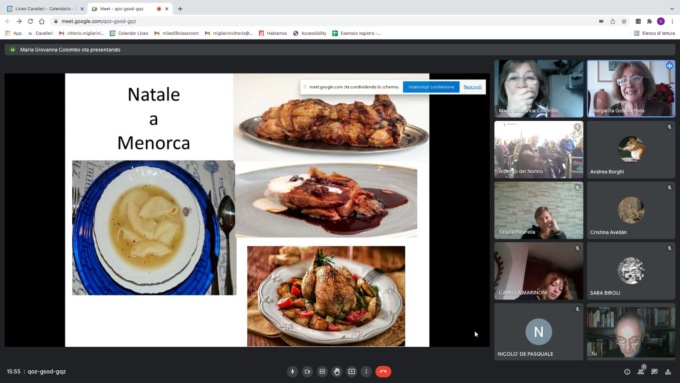Raise hand using the hand icon
The width and height of the screenshot is (680, 383).
point(337,372)
